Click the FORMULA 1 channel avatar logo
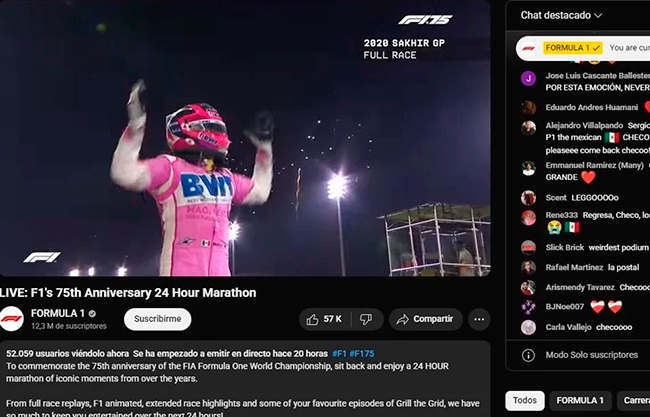This screenshot has height=417, width=650. [x=11, y=319]
